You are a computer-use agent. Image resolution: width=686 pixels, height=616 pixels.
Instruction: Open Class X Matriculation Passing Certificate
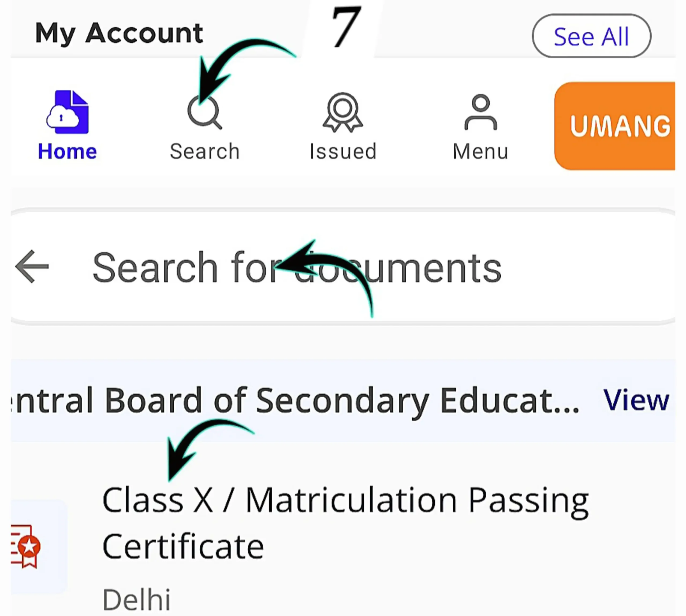tap(345, 523)
